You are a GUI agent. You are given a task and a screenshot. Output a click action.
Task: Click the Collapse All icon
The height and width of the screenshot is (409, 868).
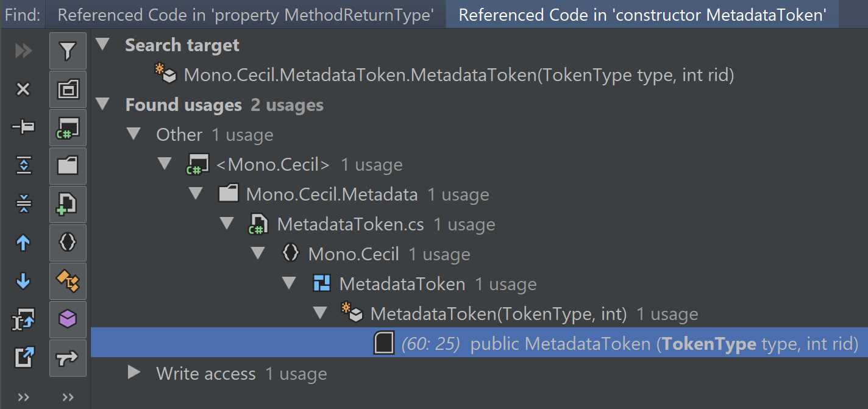coord(23,204)
